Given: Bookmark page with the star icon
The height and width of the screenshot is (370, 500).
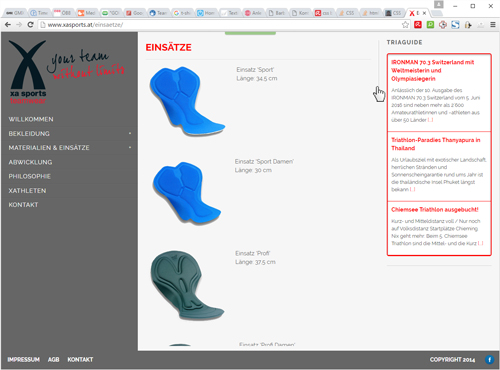Looking at the screenshot, I should coord(405,25).
